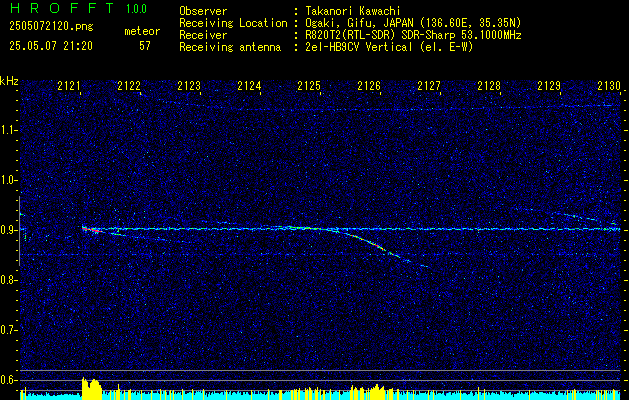The height and width of the screenshot is (400, 629).
Task: Click the 0.6 kHz axis label
Action: tap(9, 380)
